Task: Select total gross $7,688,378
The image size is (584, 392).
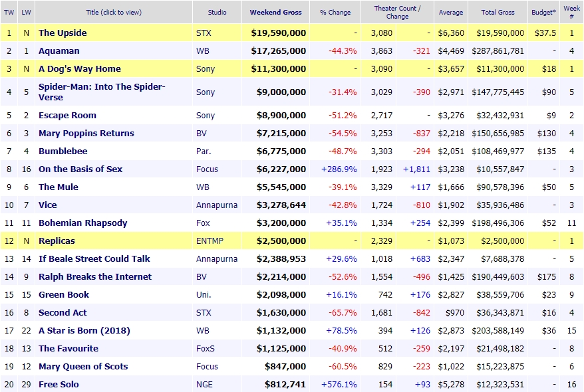Action: point(502,258)
